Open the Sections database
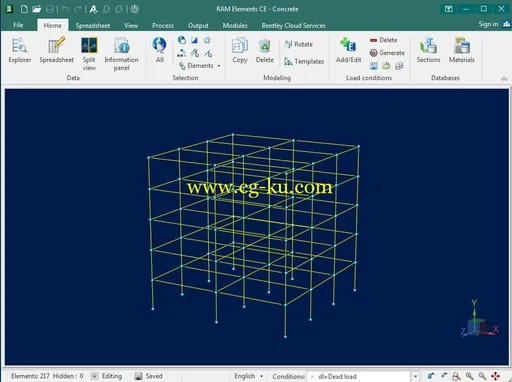 (x=428, y=50)
